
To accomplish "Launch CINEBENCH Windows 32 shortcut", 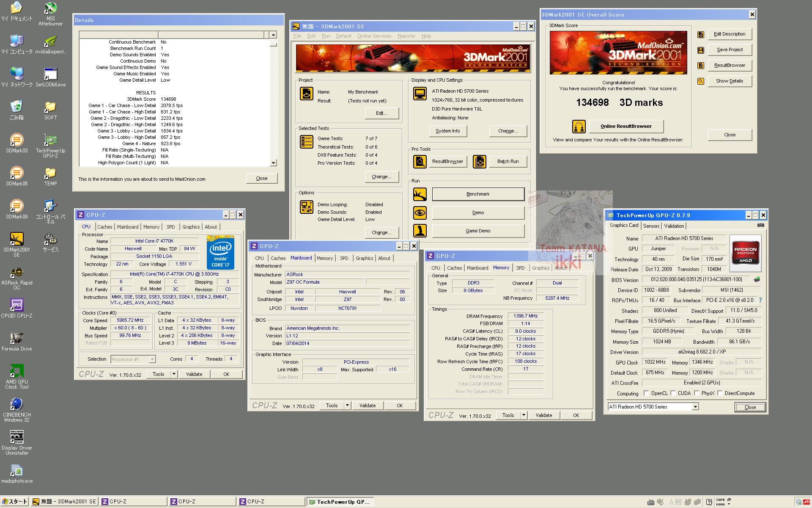I will point(16,410).
